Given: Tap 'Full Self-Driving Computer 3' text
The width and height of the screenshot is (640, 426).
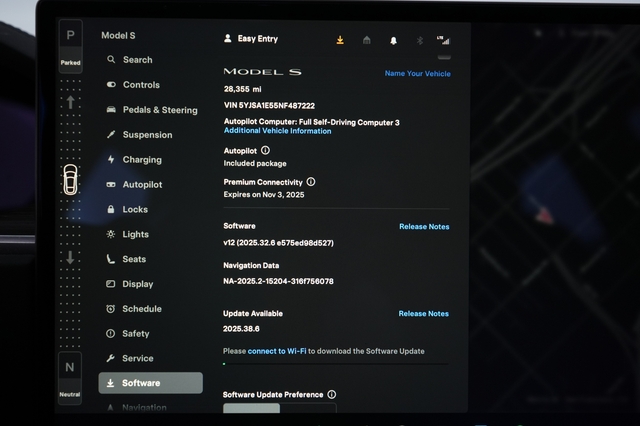Looking at the screenshot, I should click(x=349, y=122).
